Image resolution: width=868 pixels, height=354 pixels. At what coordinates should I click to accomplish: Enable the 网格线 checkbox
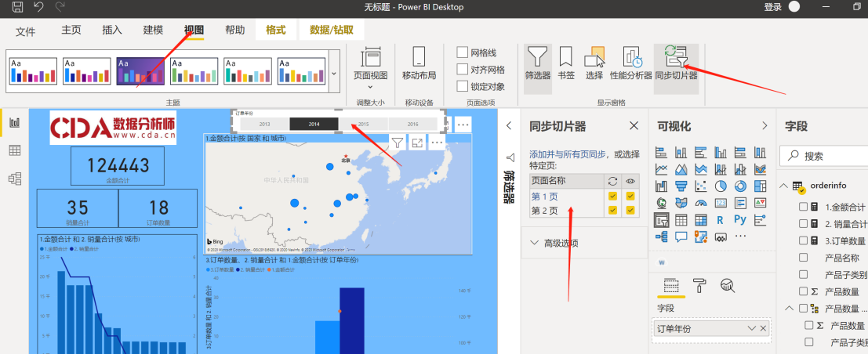(463, 52)
